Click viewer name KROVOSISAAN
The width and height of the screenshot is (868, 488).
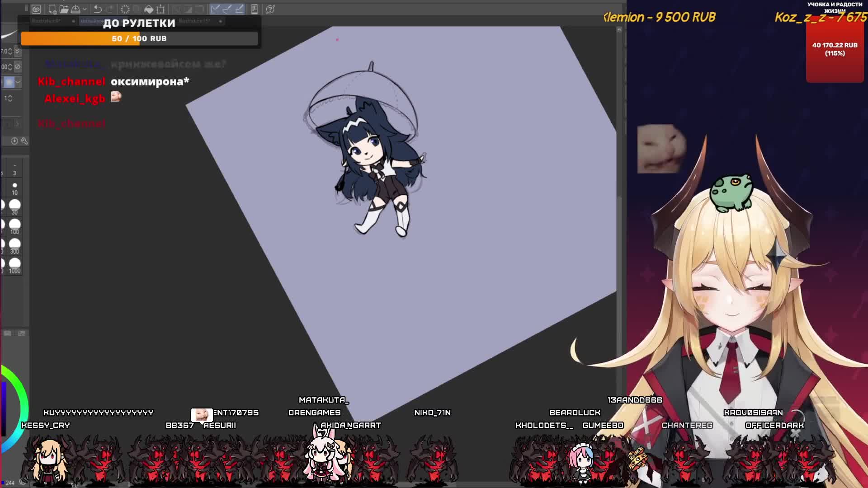(753, 413)
